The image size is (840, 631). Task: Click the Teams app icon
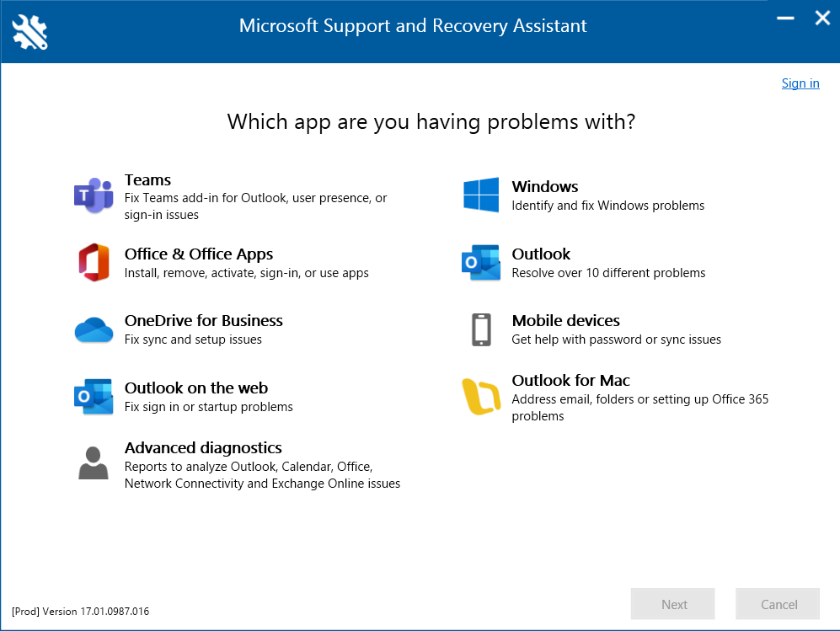click(94, 196)
